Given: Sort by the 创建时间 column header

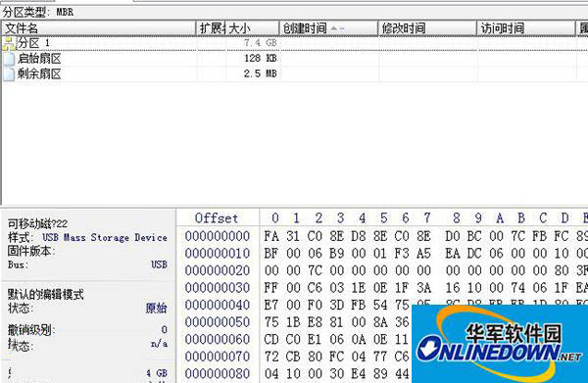Looking at the screenshot, I should point(328,28).
